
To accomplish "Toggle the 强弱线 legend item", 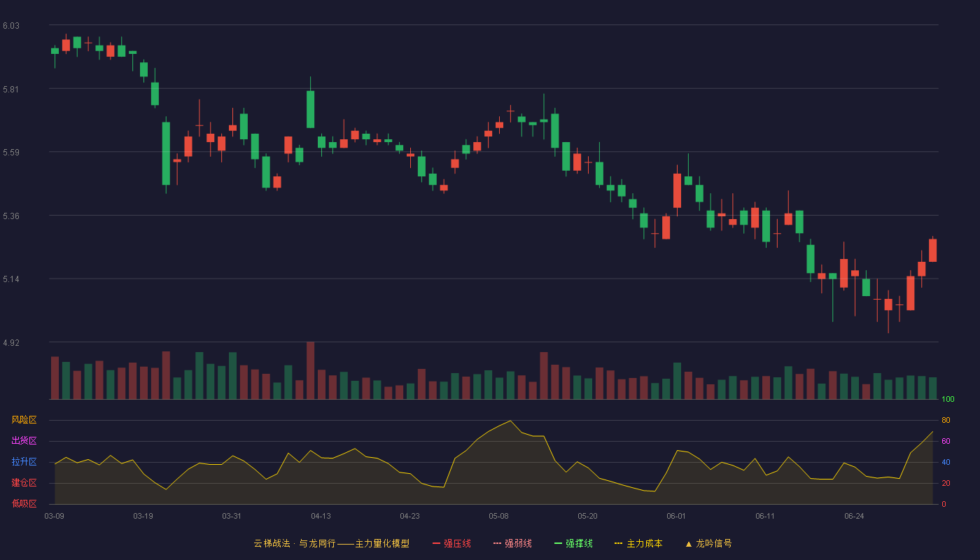I will coord(512,543).
